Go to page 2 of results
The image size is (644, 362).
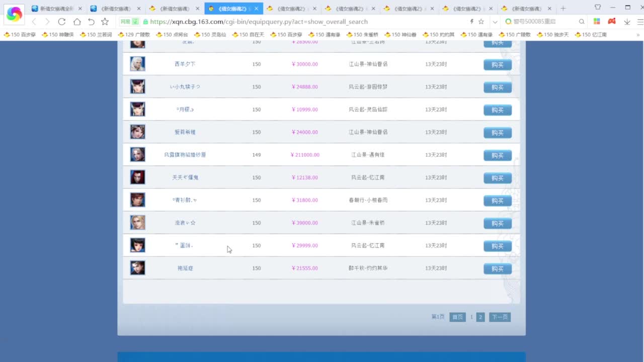[x=480, y=317]
